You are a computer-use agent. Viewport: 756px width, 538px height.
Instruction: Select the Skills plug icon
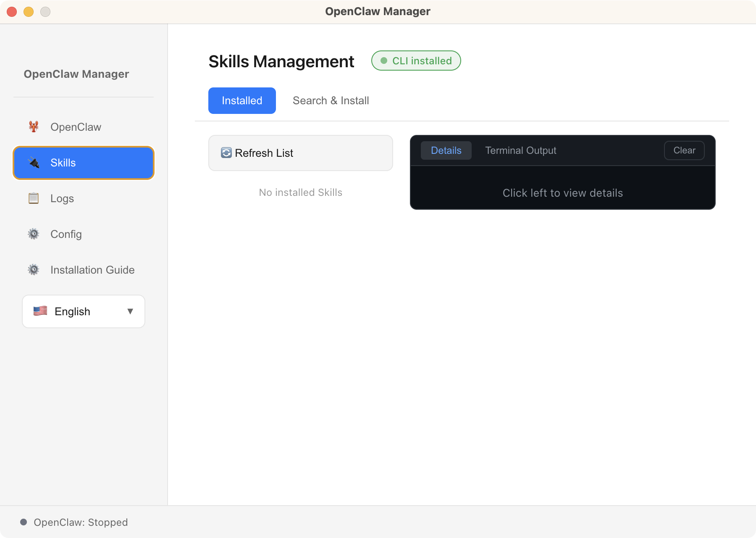tap(34, 163)
